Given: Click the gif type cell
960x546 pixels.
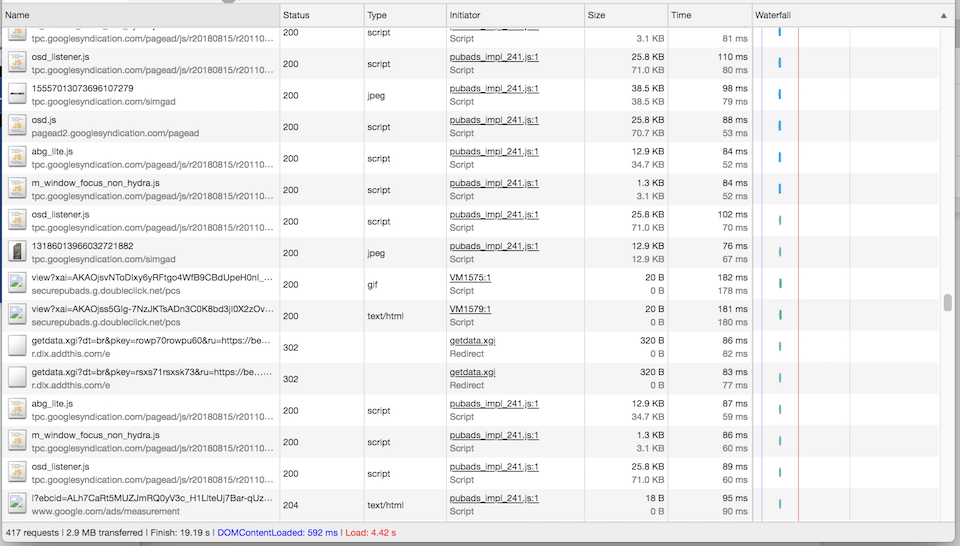Looking at the screenshot, I should point(372,285).
